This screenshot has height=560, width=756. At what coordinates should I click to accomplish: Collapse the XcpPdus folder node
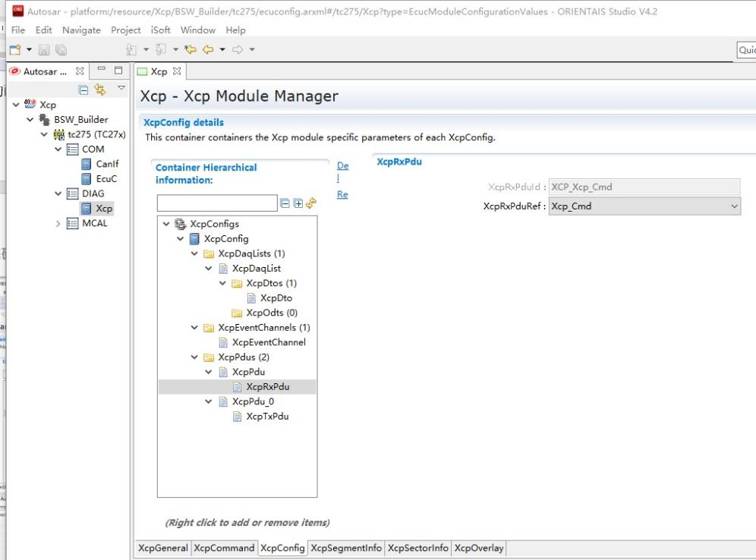(x=195, y=357)
